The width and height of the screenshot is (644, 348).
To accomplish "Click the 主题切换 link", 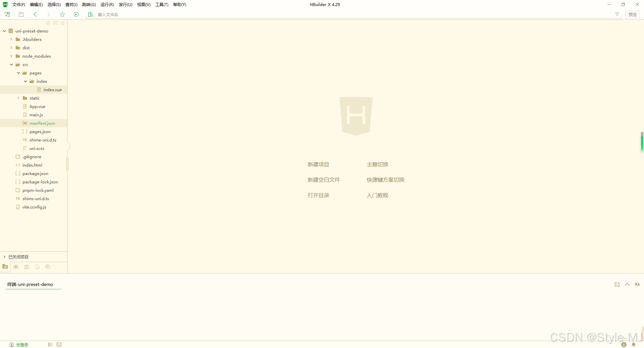I will pos(377,164).
